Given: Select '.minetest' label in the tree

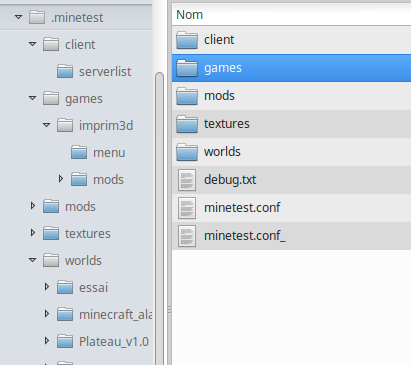Looking at the screenshot, I should click(77, 17).
